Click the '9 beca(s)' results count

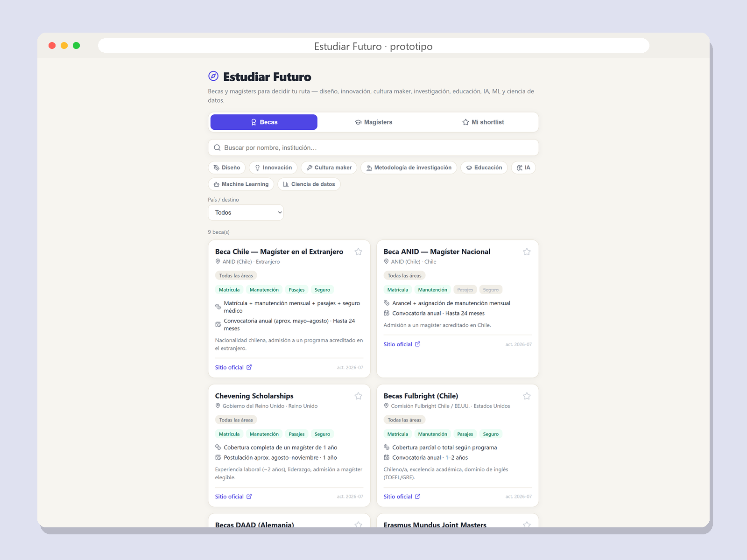[218, 232]
